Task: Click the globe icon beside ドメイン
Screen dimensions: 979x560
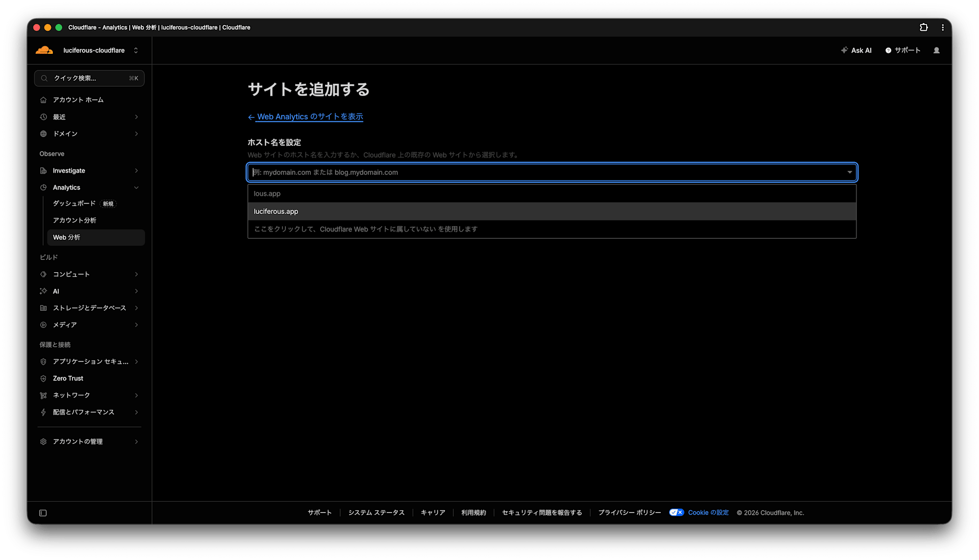Action: click(44, 134)
